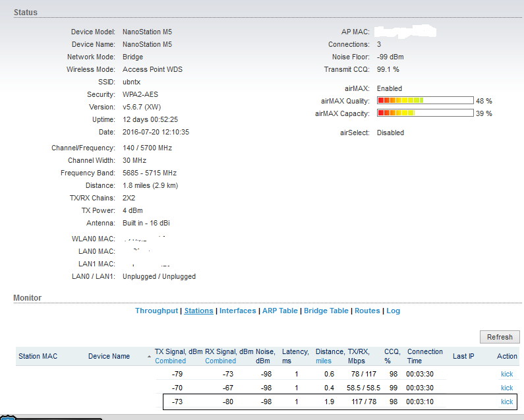Viewport: 524px width, 420px height.
Task: Click the airMAX Capacity bar
Action: 425,113
